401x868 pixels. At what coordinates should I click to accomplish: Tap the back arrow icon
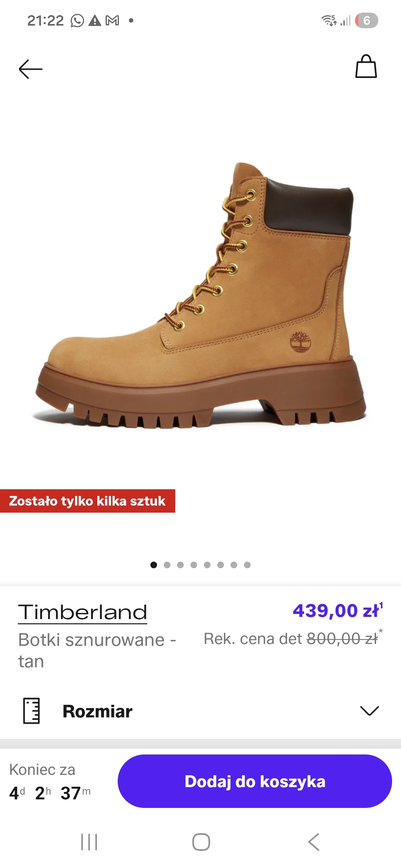[30, 69]
